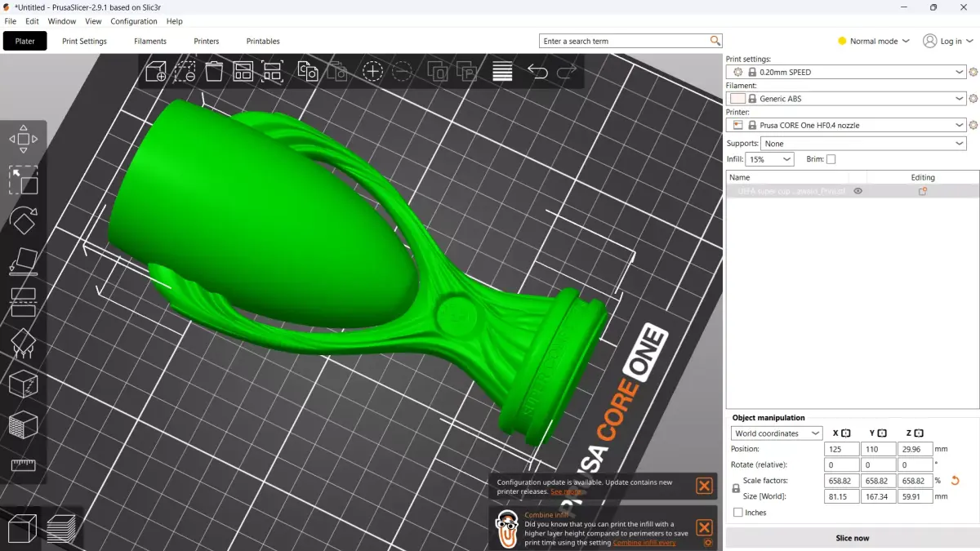Screen dimensions: 980x551
Task: Open filament settings gear editor
Action: pos(973,99)
